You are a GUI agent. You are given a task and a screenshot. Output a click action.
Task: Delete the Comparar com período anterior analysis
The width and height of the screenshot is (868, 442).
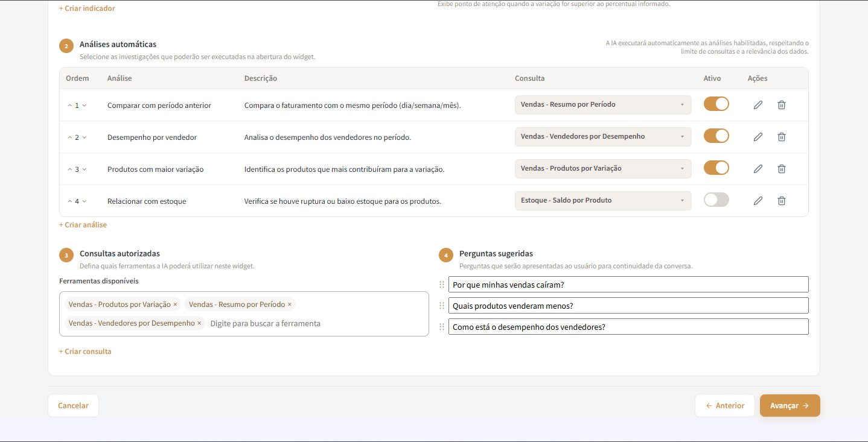782,105
